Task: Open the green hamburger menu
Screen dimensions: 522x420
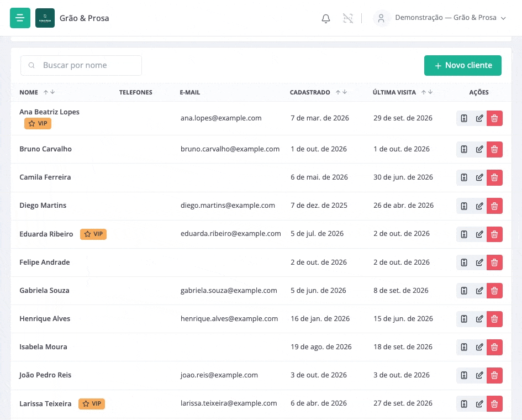Action: click(x=20, y=18)
